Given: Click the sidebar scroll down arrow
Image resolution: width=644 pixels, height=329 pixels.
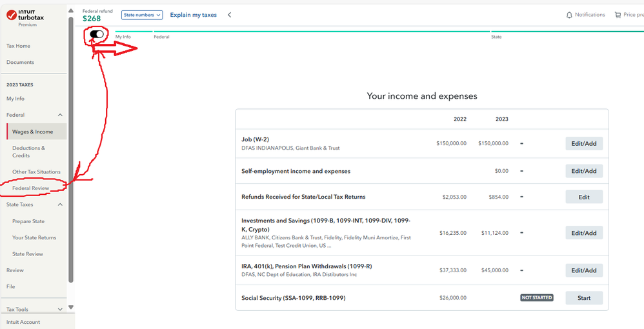Looking at the screenshot, I should pos(70,307).
